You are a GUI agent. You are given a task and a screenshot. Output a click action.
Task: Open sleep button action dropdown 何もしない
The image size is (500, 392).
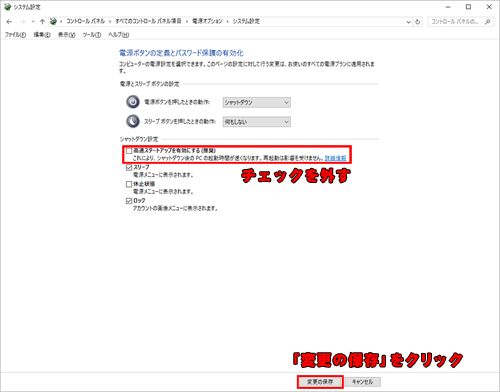tap(256, 122)
